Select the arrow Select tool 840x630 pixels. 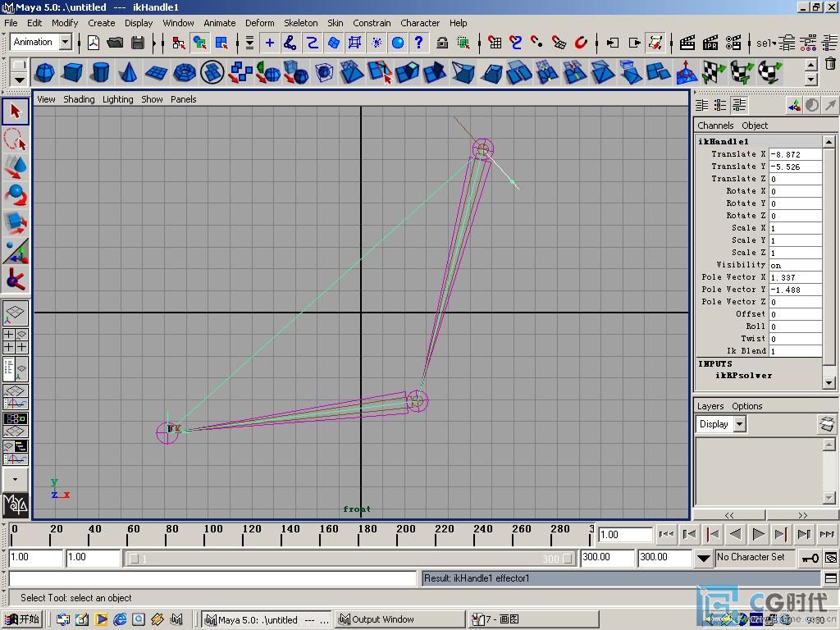pyautogui.click(x=16, y=111)
